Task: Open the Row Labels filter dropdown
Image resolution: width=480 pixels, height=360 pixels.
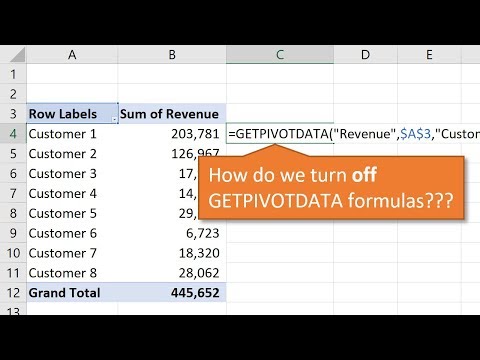Action: (114, 119)
